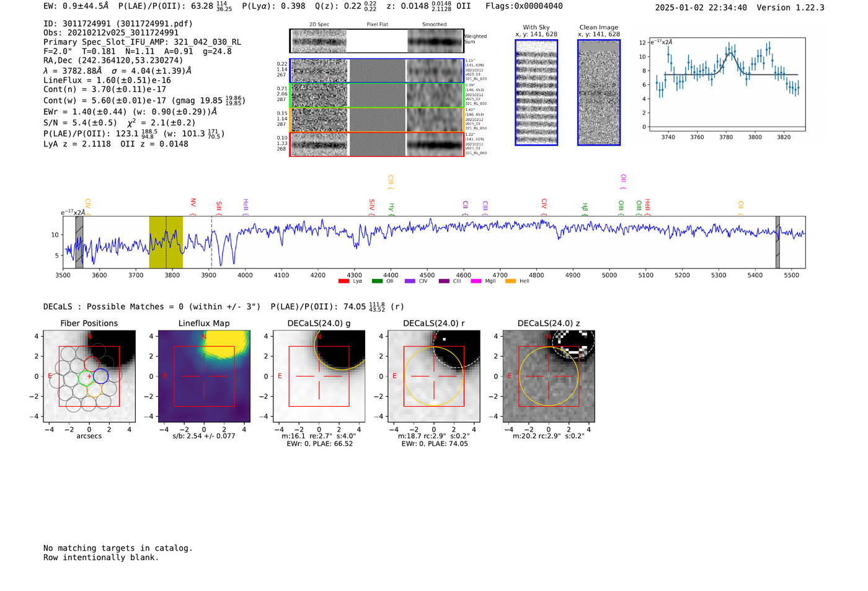Select the dark purple CIII legend swatch
The width and height of the screenshot is (868, 591).
tap(444, 282)
